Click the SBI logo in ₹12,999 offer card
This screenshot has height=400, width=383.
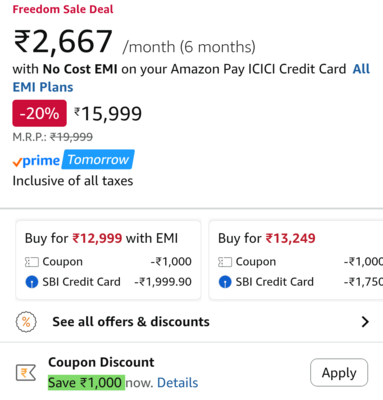click(32, 282)
